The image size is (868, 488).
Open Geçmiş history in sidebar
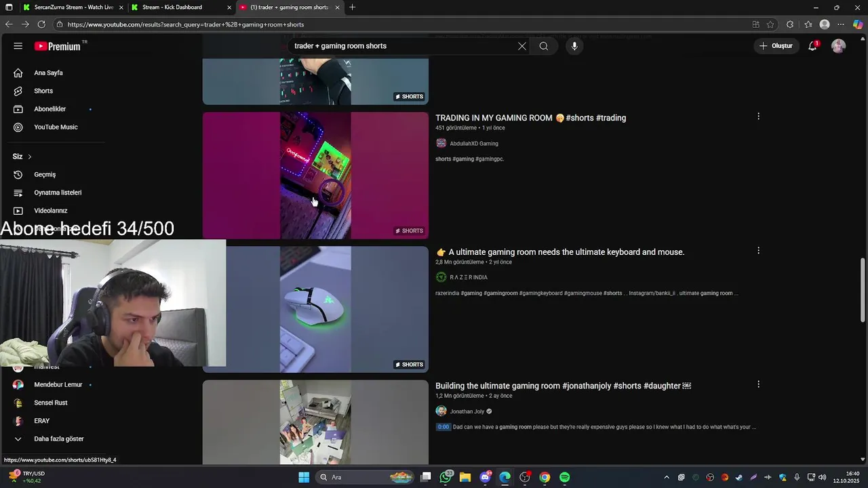coord(45,175)
